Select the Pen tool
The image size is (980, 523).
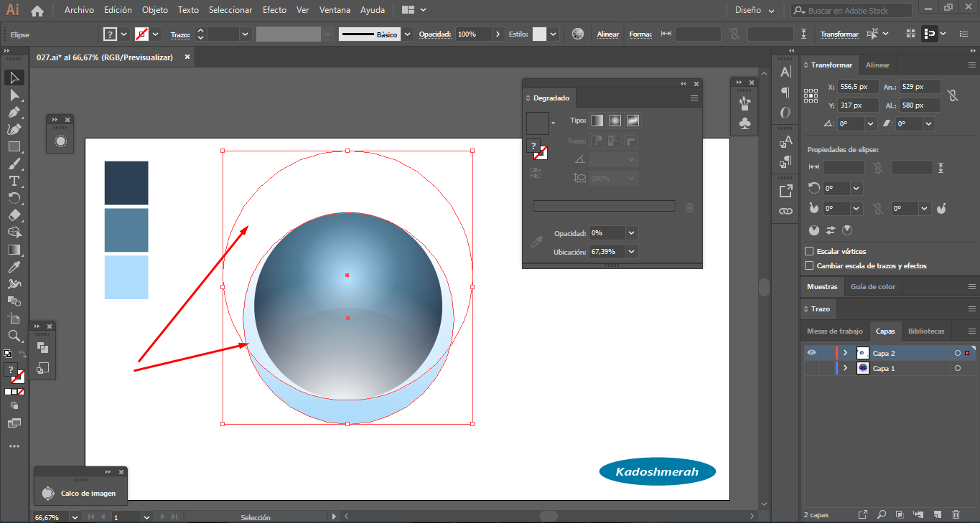(x=14, y=112)
